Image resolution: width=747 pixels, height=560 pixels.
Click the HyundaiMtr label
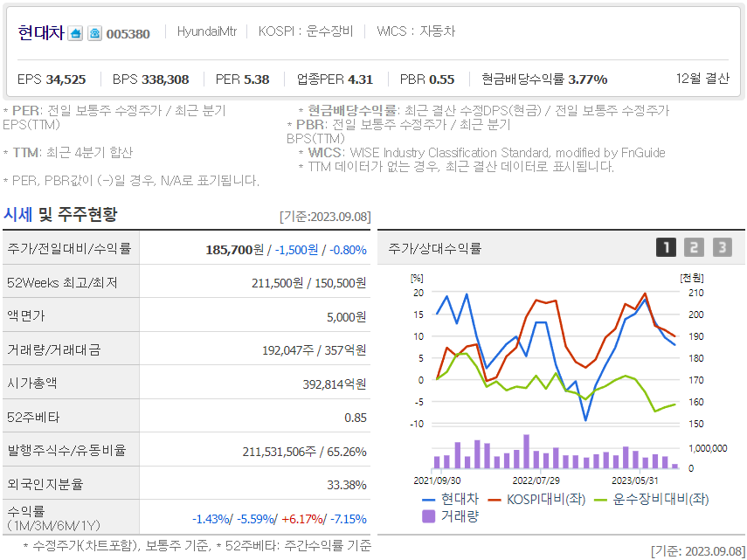pos(207,31)
